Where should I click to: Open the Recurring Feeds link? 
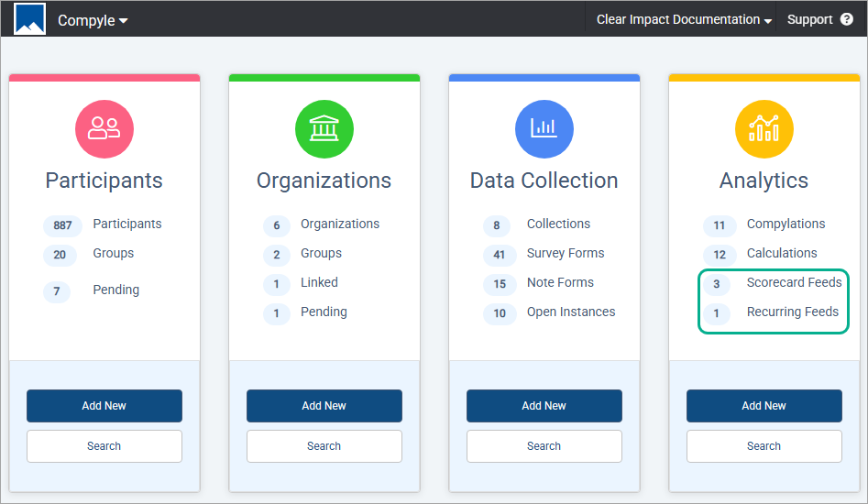point(792,312)
